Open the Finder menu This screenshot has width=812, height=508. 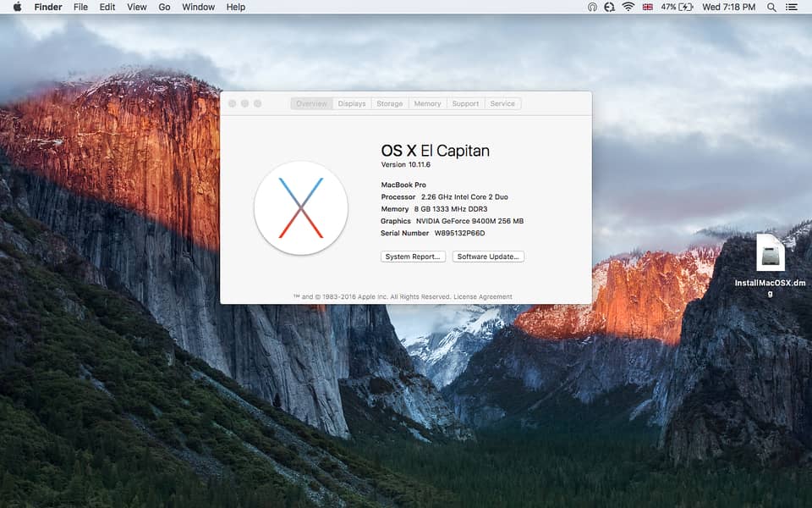coord(48,7)
